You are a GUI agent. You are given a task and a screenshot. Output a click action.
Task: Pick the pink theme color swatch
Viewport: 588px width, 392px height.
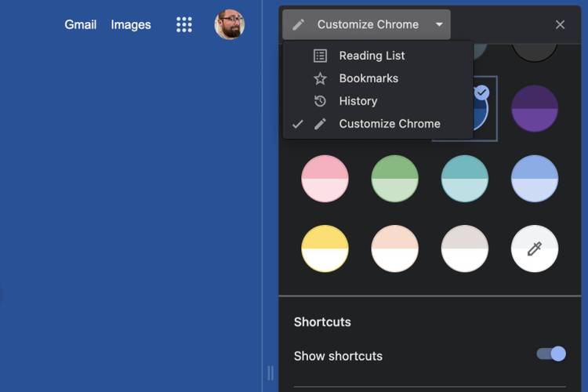click(325, 178)
